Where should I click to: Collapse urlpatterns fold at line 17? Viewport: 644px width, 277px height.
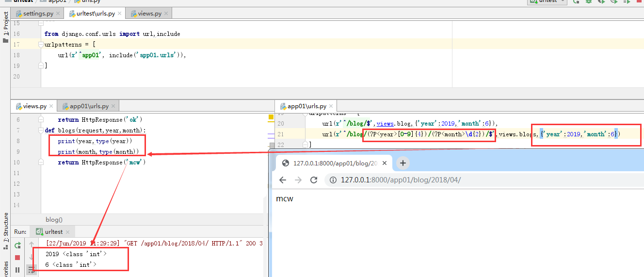click(x=41, y=45)
